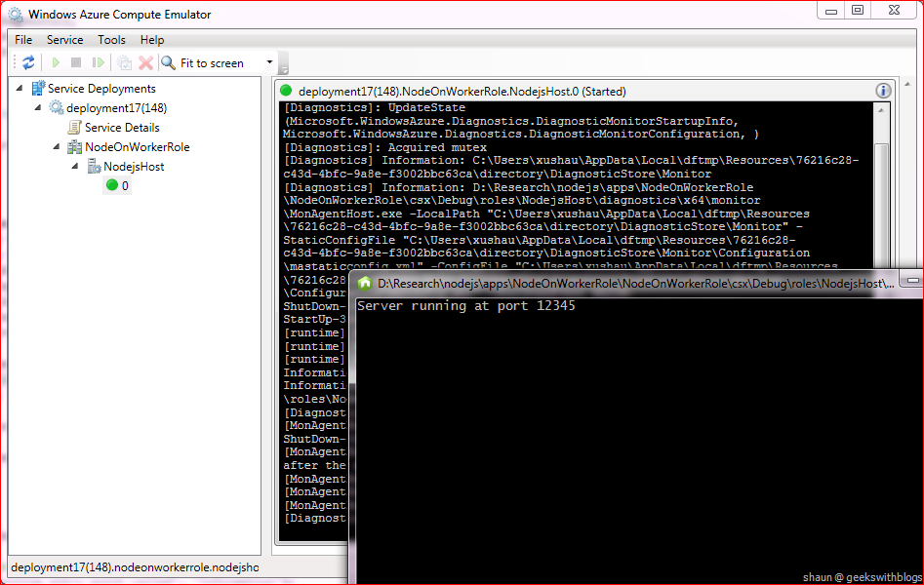
Task: Click the outer panel scroll up arrow
Action: tap(907, 84)
